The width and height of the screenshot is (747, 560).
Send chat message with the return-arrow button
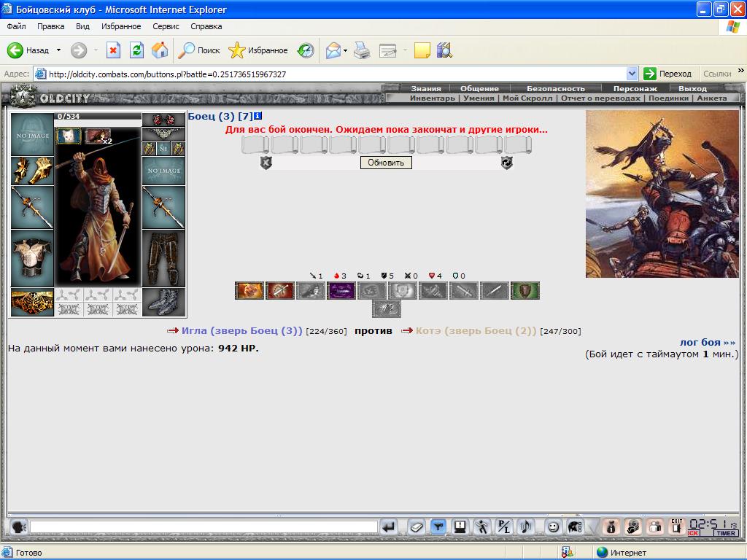390,527
